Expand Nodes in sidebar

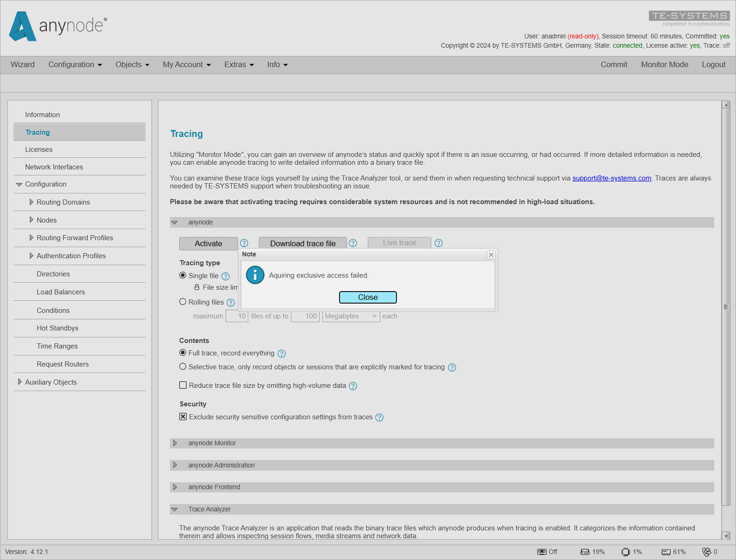tap(31, 220)
